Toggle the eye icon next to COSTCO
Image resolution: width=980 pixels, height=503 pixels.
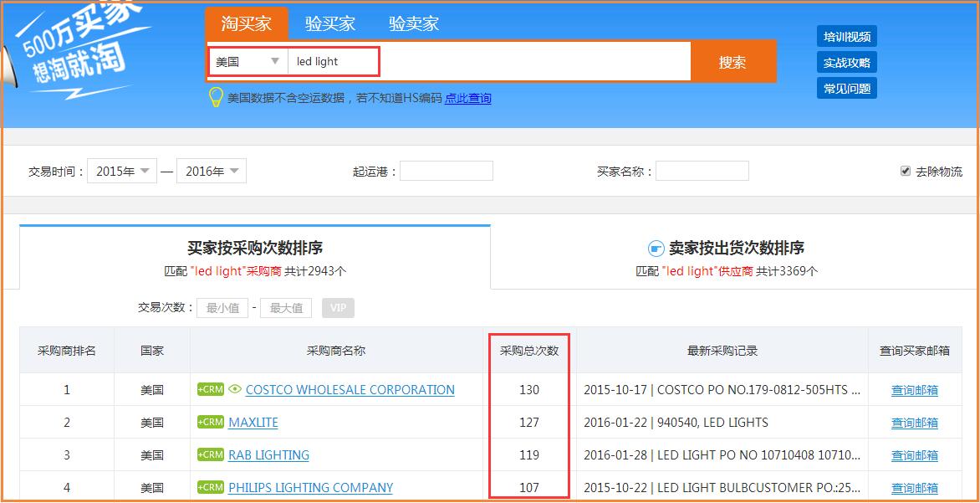(234, 389)
